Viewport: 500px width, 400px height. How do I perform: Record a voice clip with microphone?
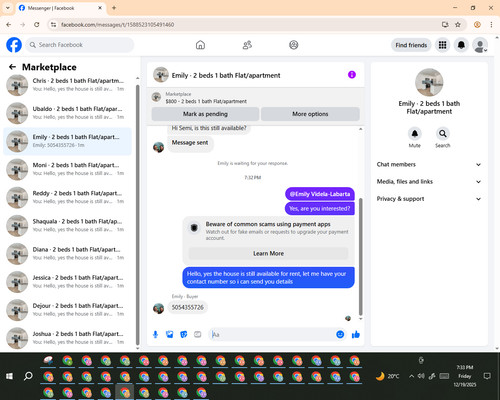pos(155,334)
